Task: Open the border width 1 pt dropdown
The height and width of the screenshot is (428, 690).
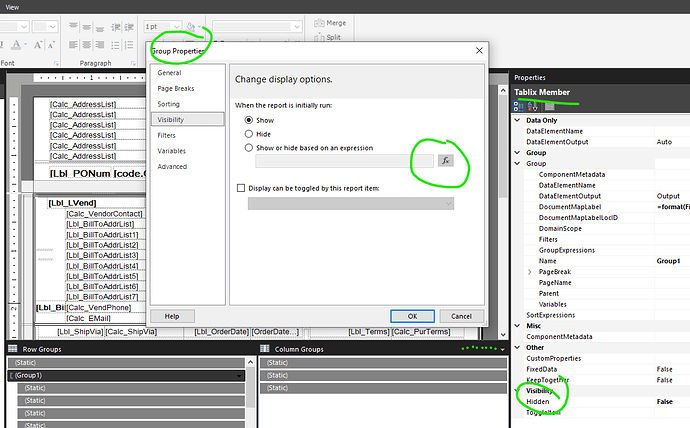Action: point(176,27)
